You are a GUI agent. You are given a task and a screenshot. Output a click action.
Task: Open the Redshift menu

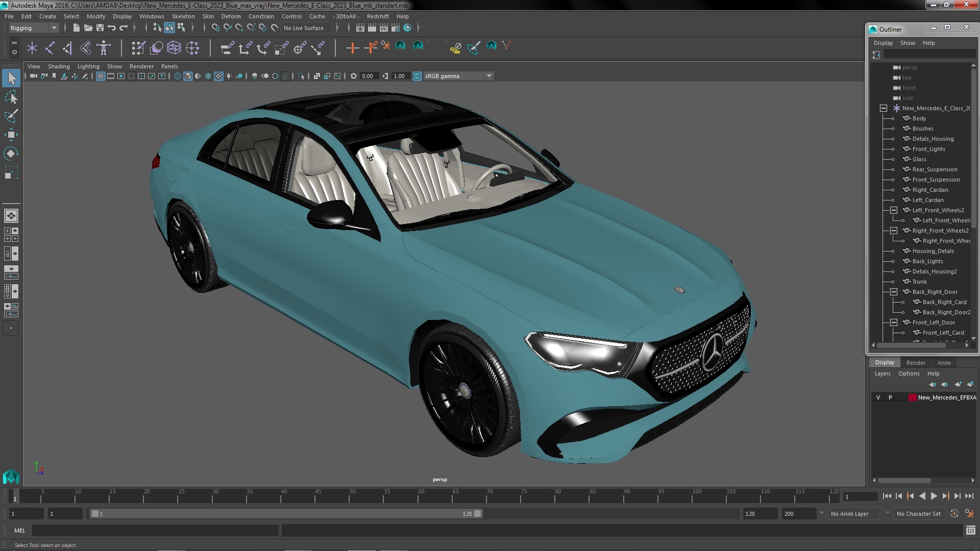pyautogui.click(x=378, y=16)
